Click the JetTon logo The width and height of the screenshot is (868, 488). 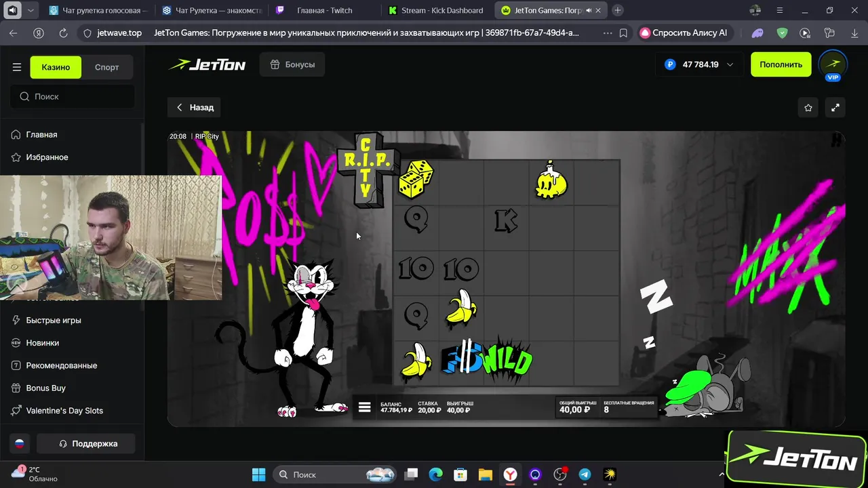click(x=208, y=64)
